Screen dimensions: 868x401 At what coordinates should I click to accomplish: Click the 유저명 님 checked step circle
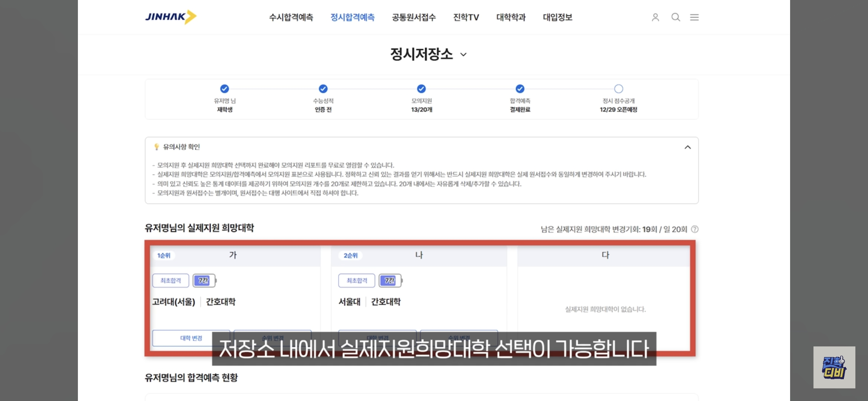[x=224, y=89]
